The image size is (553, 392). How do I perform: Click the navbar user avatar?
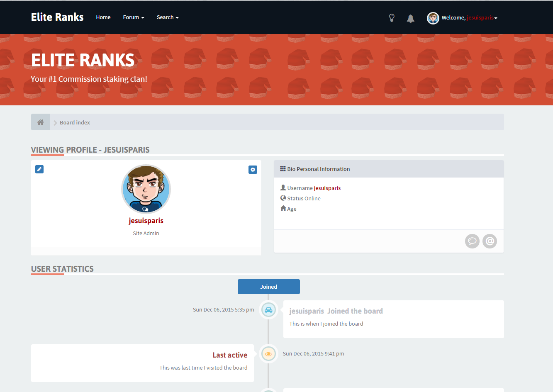pyautogui.click(x=433, y=18)
